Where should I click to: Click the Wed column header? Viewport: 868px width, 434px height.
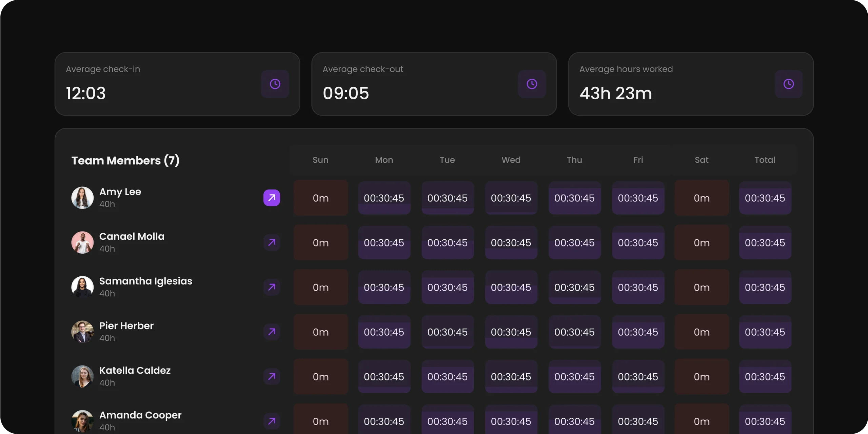511,160
